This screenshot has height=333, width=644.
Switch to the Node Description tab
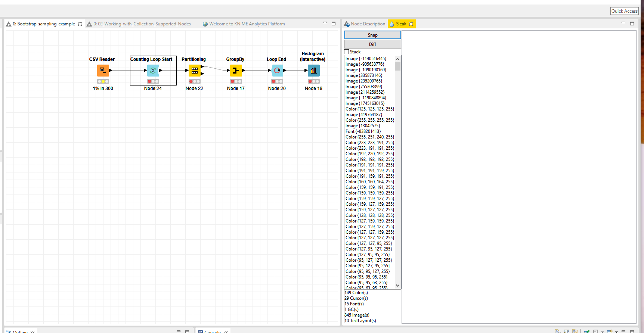tap(368, 24)
